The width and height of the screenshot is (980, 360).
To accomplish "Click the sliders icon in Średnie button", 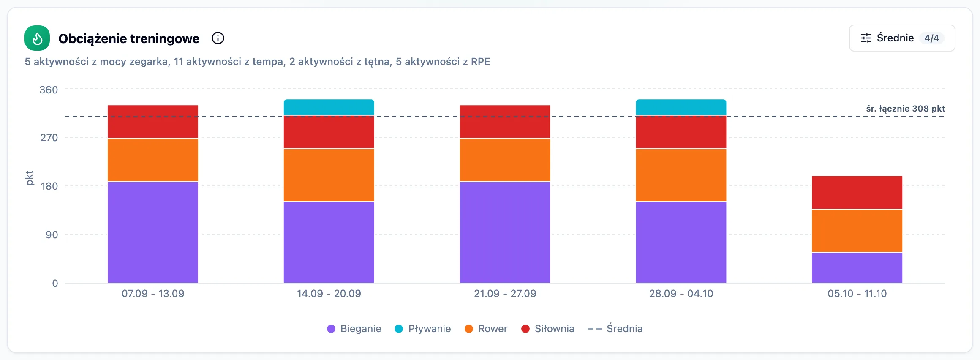I will coord(866,38).
